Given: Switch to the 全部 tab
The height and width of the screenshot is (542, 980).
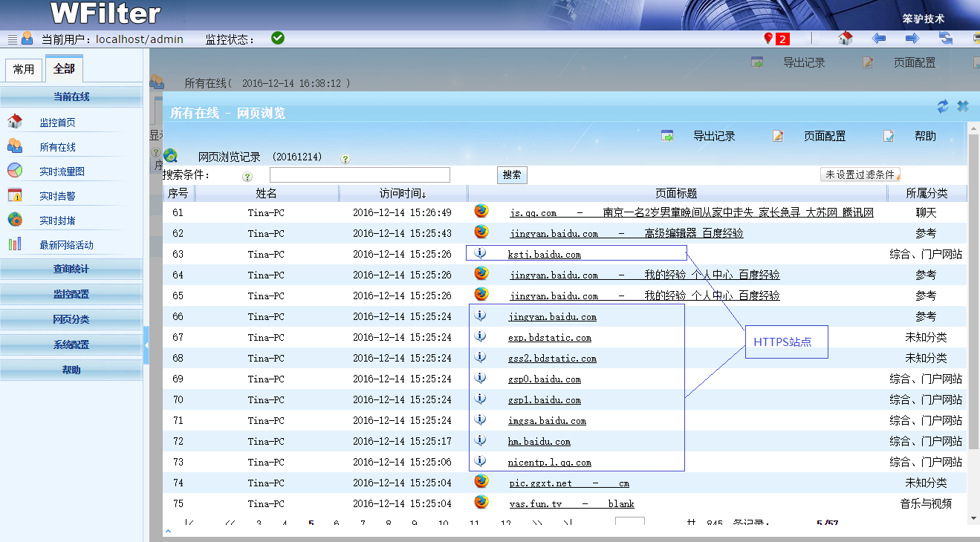Looking at the screenshot, I should point(64,69).
